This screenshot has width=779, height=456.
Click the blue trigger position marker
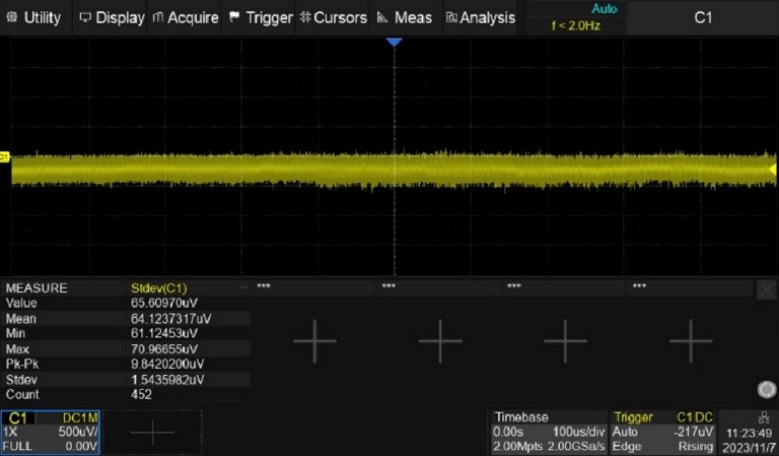pyautogui.click(x=394, y=43)
